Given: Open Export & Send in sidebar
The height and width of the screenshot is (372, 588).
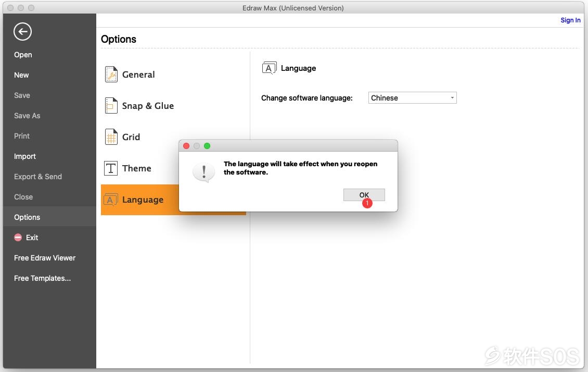Looking at the screenshot, I should 38,177.
